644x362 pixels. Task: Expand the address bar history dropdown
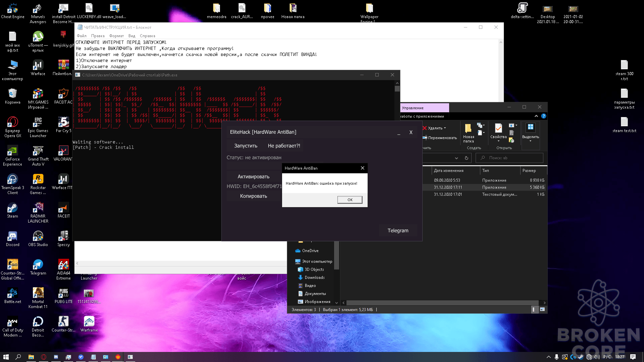point(456,158)
